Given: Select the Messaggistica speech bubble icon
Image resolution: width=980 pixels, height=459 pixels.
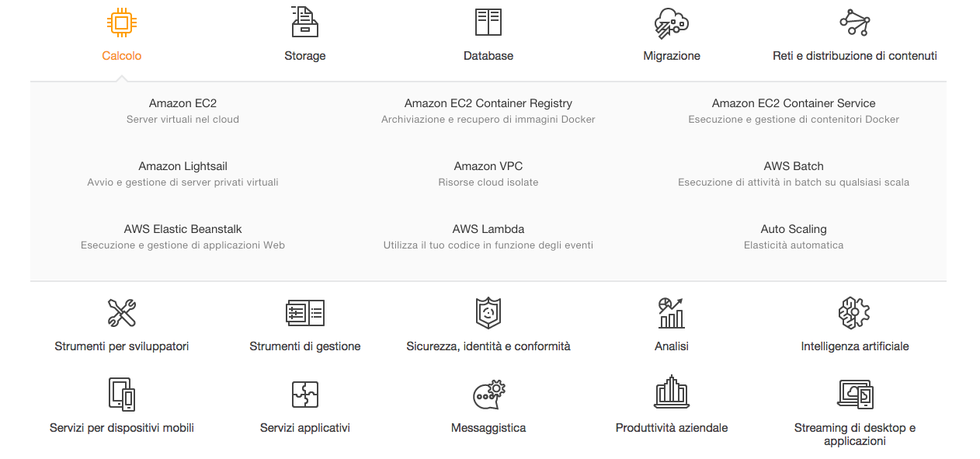Looking at the screenshot, I should pyautogui.click(x=488, y=395).
